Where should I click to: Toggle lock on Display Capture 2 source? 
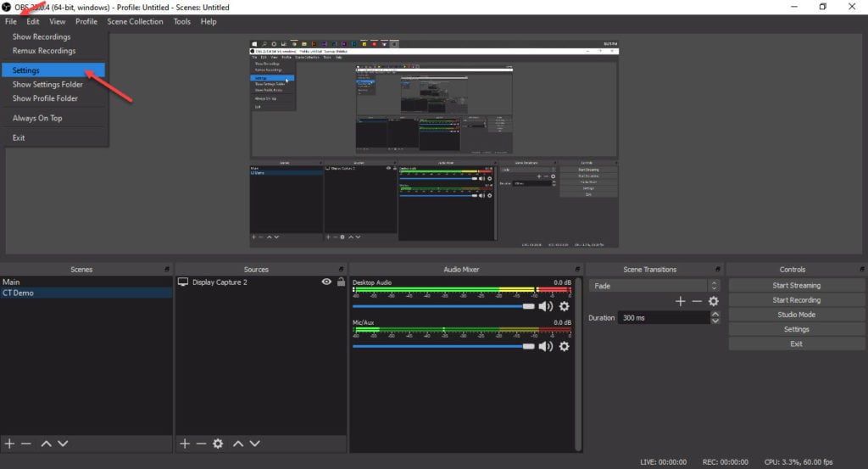point(341,282)
